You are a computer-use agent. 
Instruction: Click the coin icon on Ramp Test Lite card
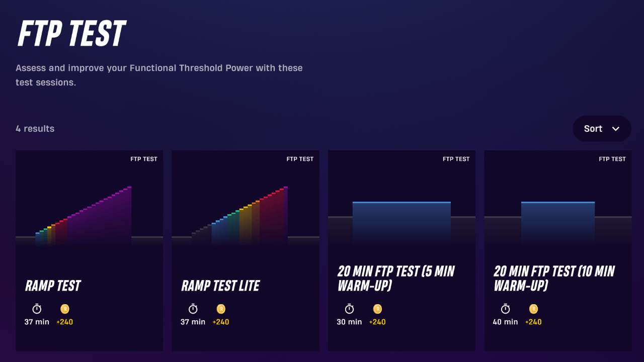220,309
